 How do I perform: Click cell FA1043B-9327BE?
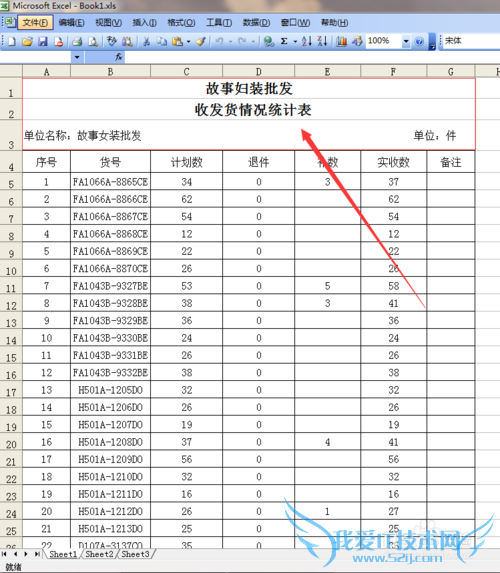110,286
